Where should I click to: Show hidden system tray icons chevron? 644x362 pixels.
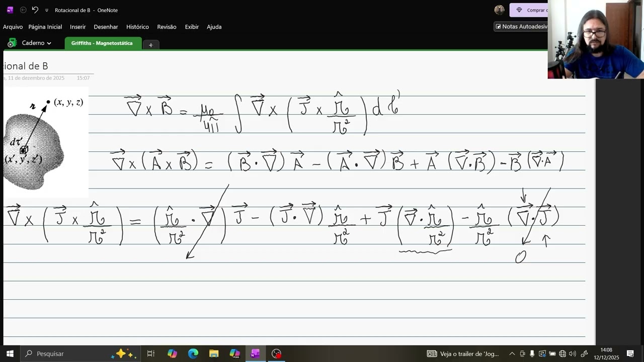[x=512, y=353]
